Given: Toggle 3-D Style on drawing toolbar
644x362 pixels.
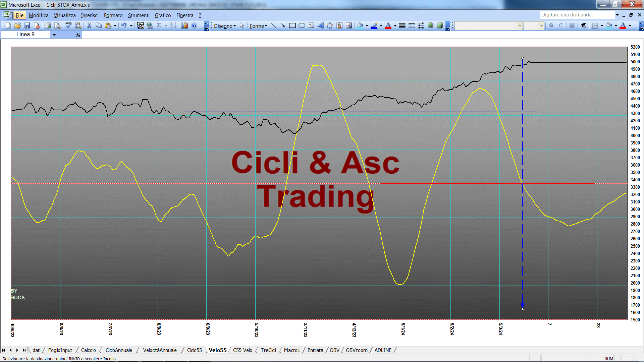Looking at the screenshot, I should 440,25.
